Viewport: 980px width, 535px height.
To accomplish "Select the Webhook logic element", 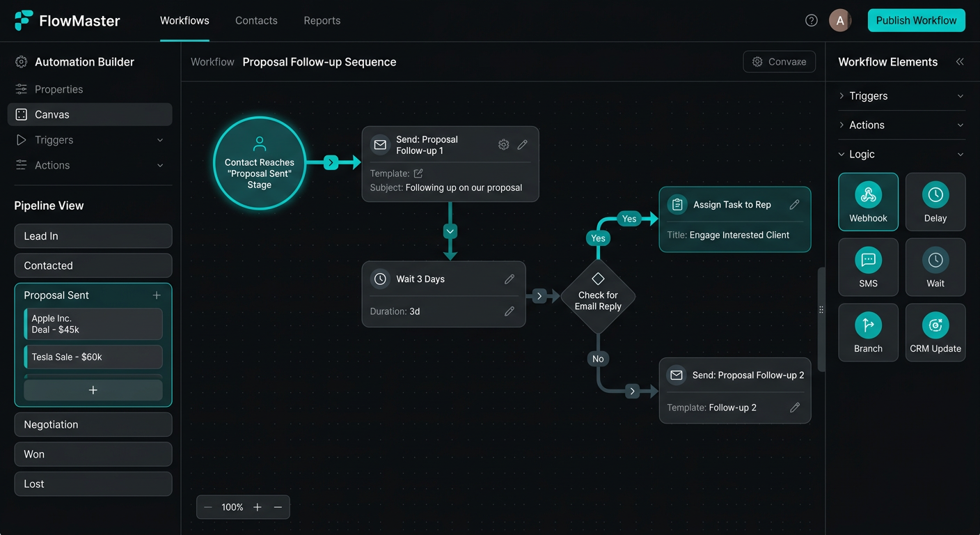I will coord(868,202).
